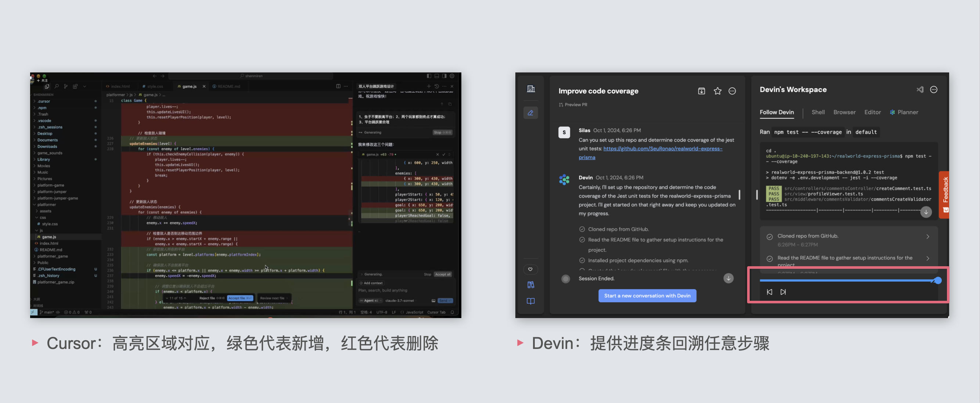The width and height of the screenshot is (980, 403).
Task: Click the Accept all button
Action: (443, 274)
